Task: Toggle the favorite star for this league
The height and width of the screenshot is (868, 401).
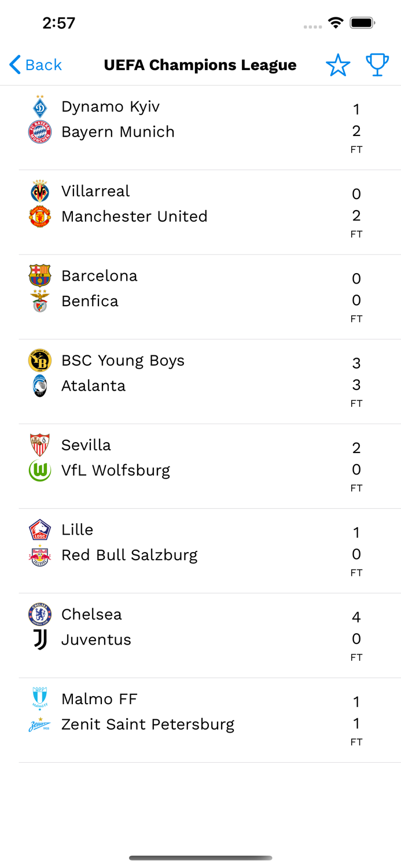Action: [338, 65]
